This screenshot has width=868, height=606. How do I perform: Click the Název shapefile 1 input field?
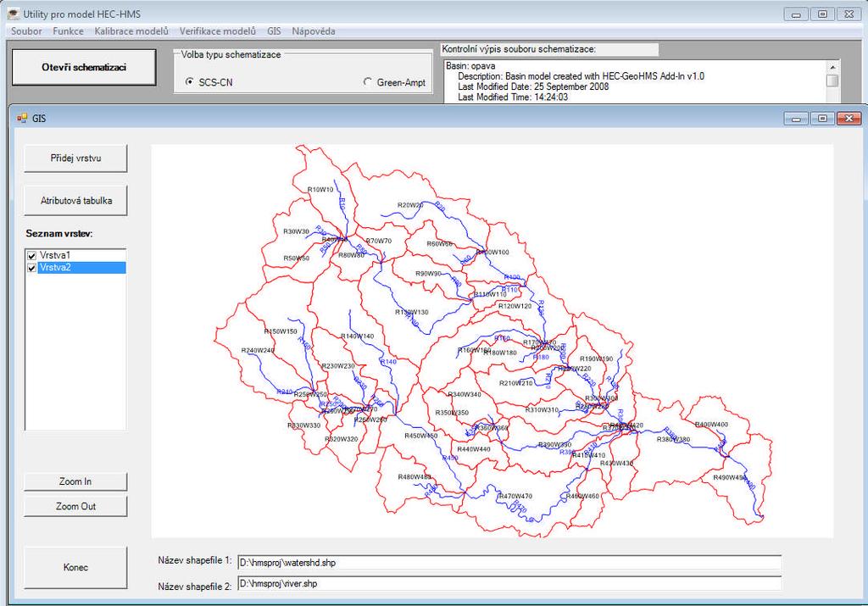point(509,563)
